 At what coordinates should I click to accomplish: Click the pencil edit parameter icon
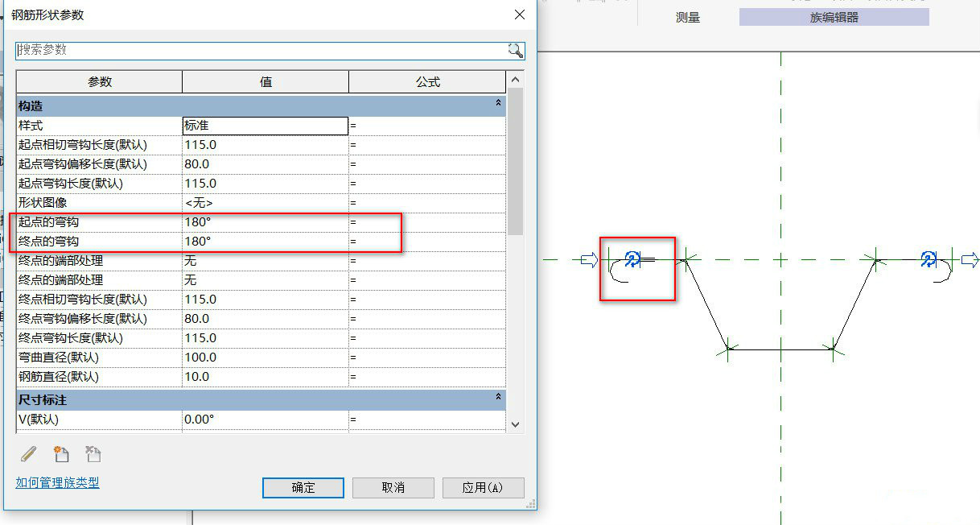point(29,454)
